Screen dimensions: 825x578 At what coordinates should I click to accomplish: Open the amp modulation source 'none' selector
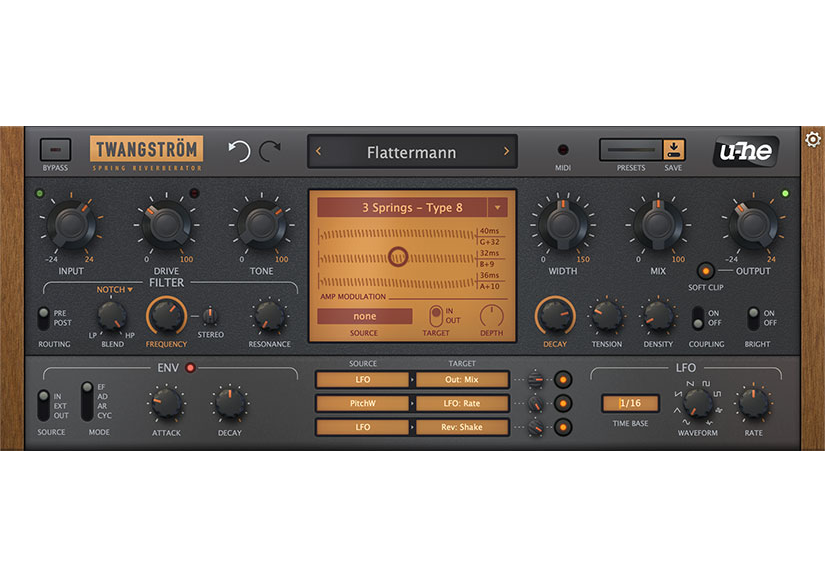365,316
